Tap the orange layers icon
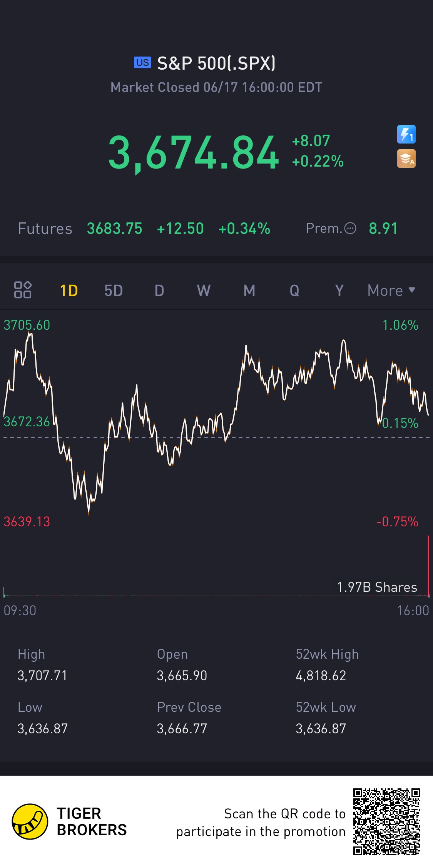 pos(406,159)
